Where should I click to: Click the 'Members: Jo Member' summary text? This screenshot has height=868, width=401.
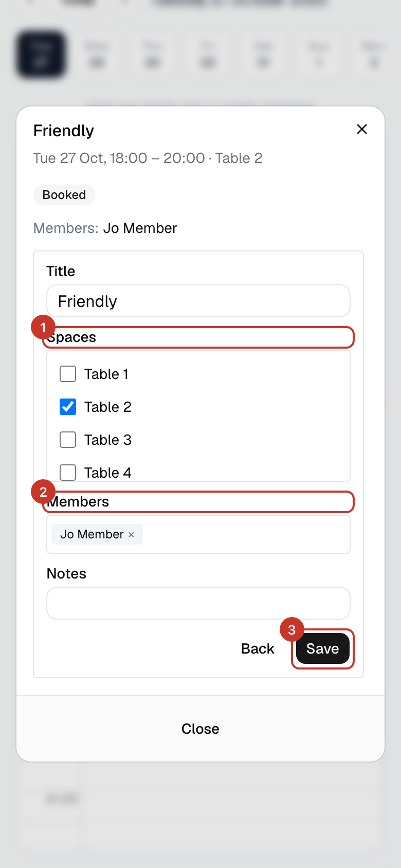coord(105,228)
